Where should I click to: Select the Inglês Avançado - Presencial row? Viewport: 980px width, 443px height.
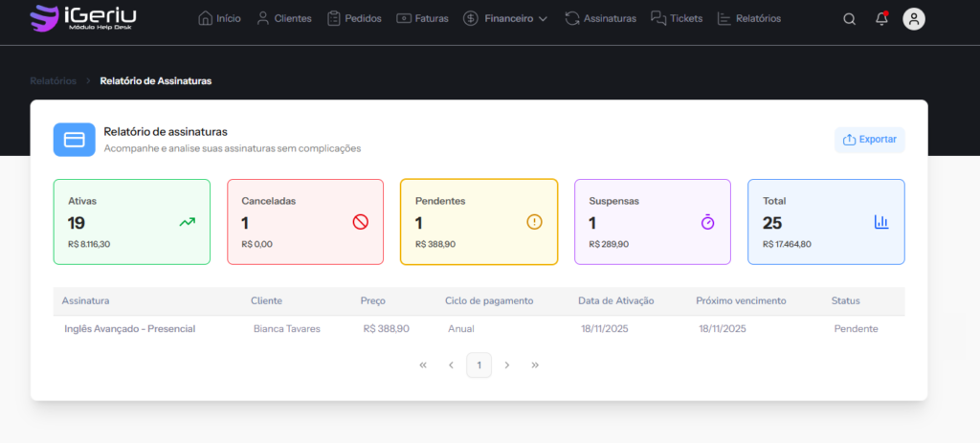pyautogui.click(x=129, y=328)
